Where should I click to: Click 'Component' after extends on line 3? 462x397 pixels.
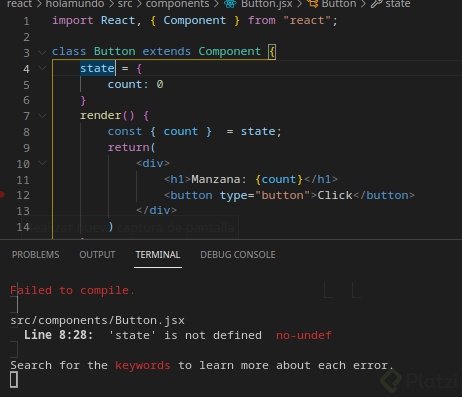(229, 51)
